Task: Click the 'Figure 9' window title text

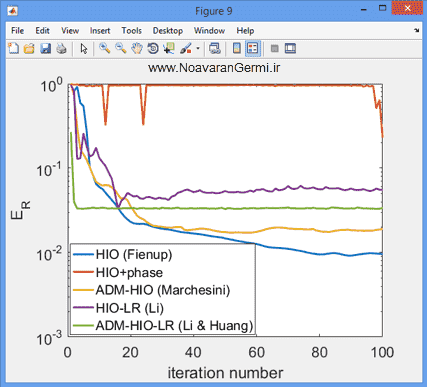Action: click(214, 11)
